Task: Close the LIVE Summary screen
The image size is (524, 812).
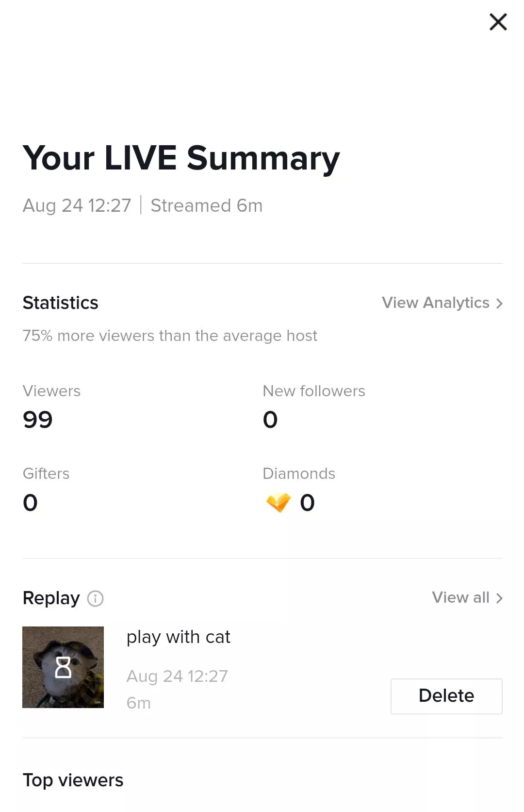Action: (x=498, y=22)
